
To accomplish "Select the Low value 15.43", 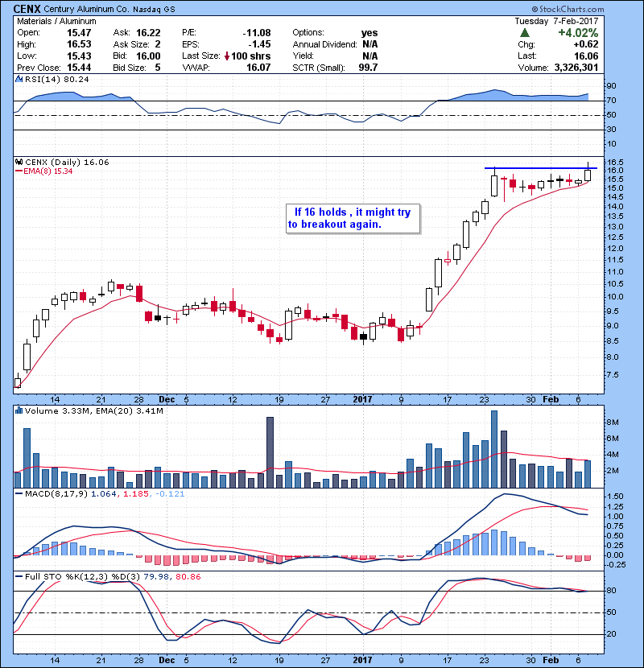I will (79, 56).
